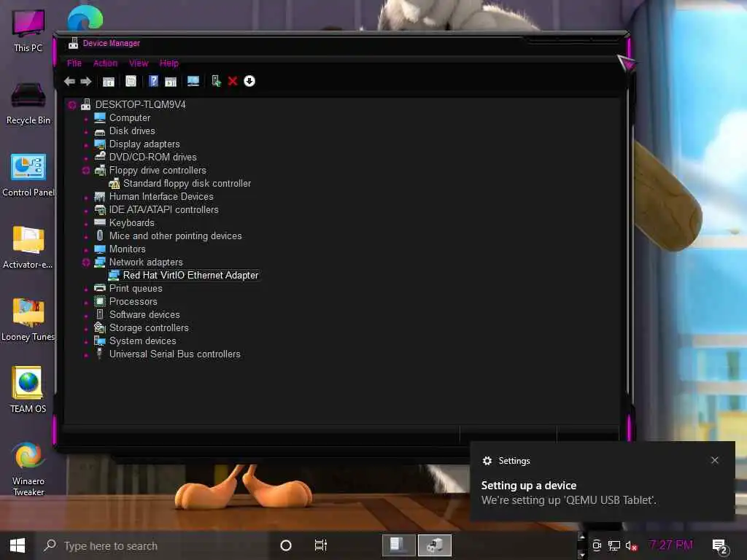Open This PC desktop icon

(28, 31)
